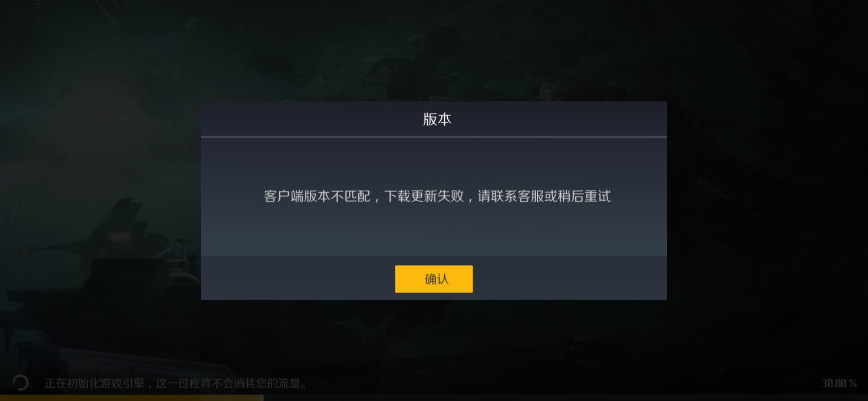
Task: Click the 请联系客服或稍后重试 text
Action: click(544, 196)
